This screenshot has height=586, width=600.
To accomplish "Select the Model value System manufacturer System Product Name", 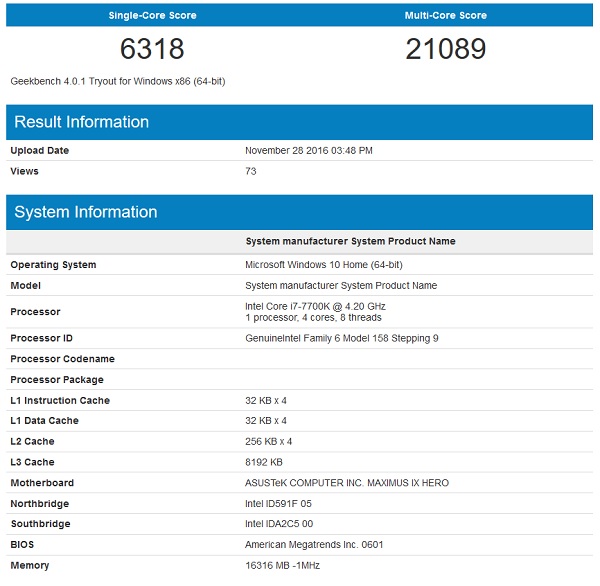I will [x=341, y=286].
